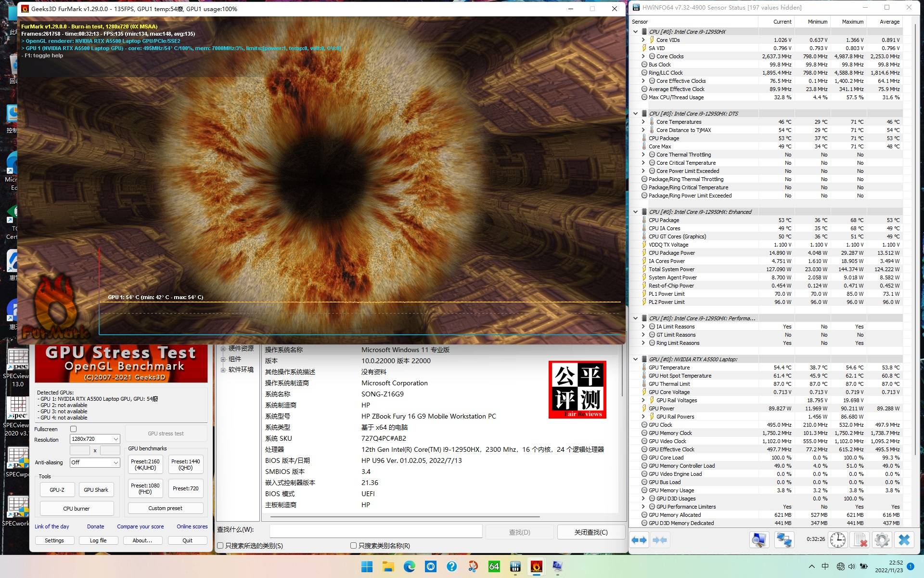
Task: Expand the Core Temperatures sensor entry
Action: click(x=643, y=122)
